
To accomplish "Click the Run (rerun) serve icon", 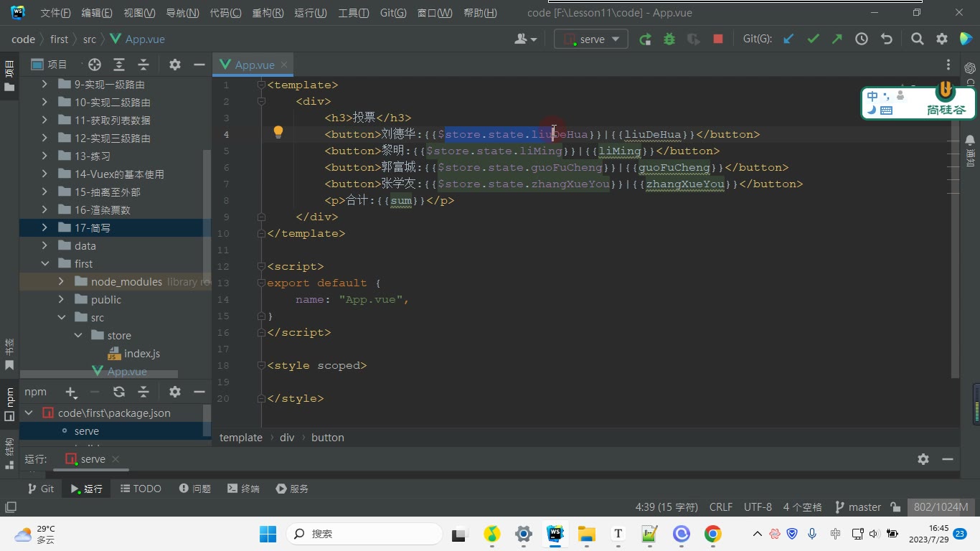I will (x=645, y=39).
